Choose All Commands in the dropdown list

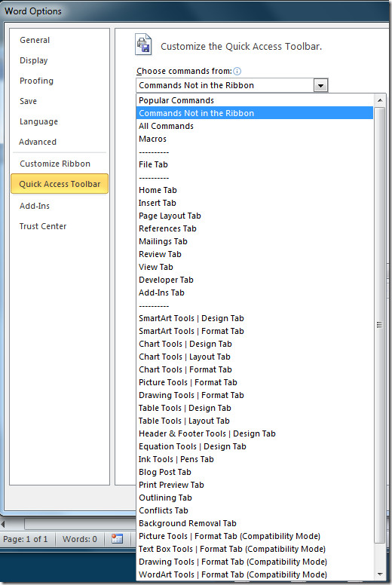pyautogui.click(x=255, y=126)
